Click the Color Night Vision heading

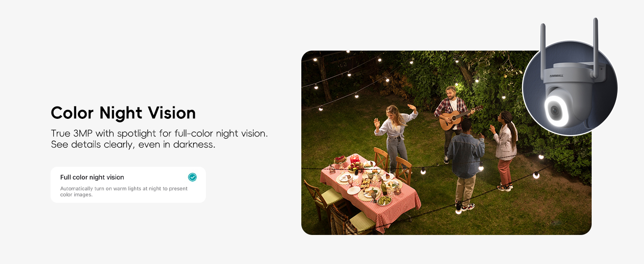point(123,113)
